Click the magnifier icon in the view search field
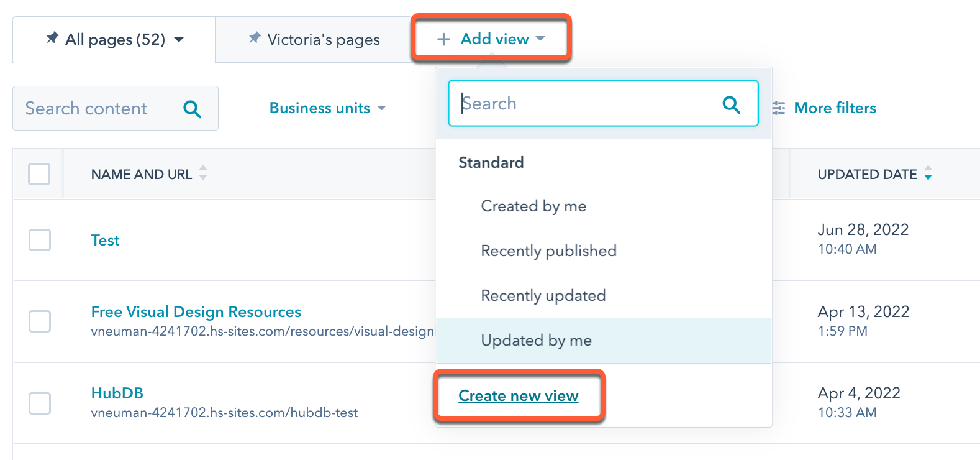Screen dimensions: 980x460 pos(732,104)
